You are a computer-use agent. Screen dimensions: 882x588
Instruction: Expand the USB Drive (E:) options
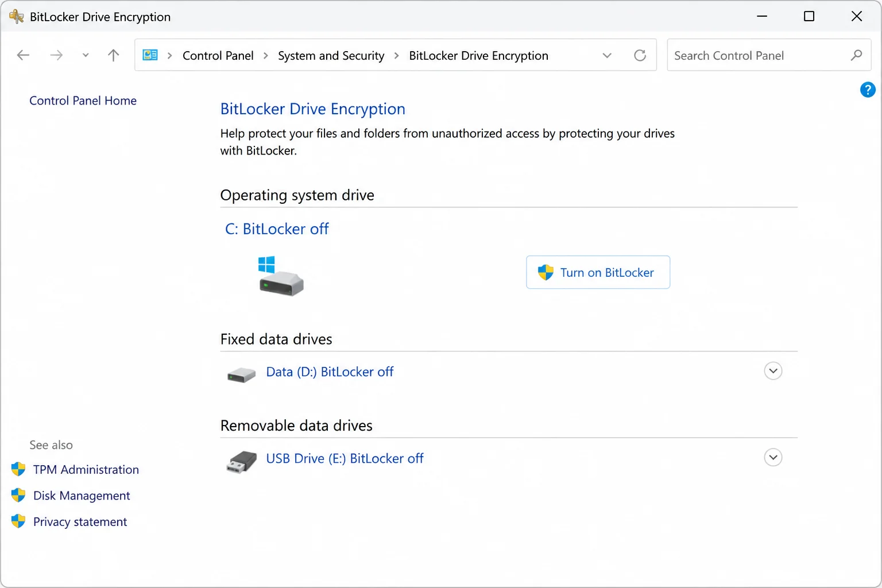(x=773, y=458)
